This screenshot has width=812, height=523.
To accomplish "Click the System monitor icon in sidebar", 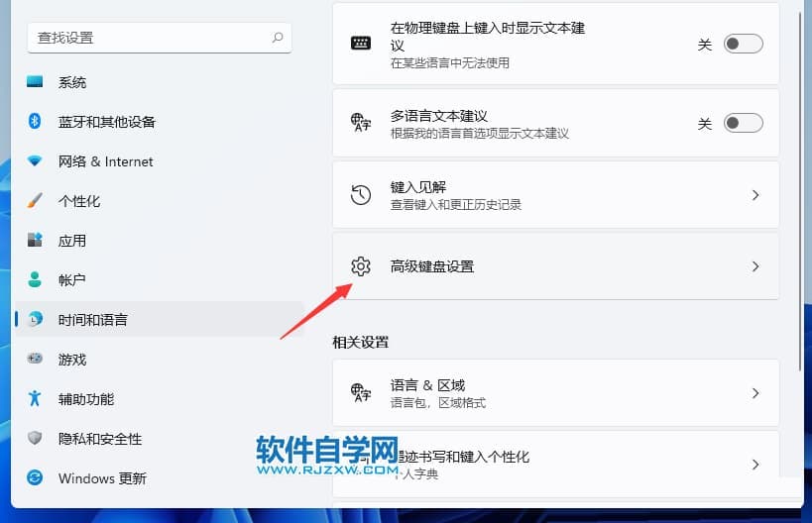I will (x=36, y=82).
